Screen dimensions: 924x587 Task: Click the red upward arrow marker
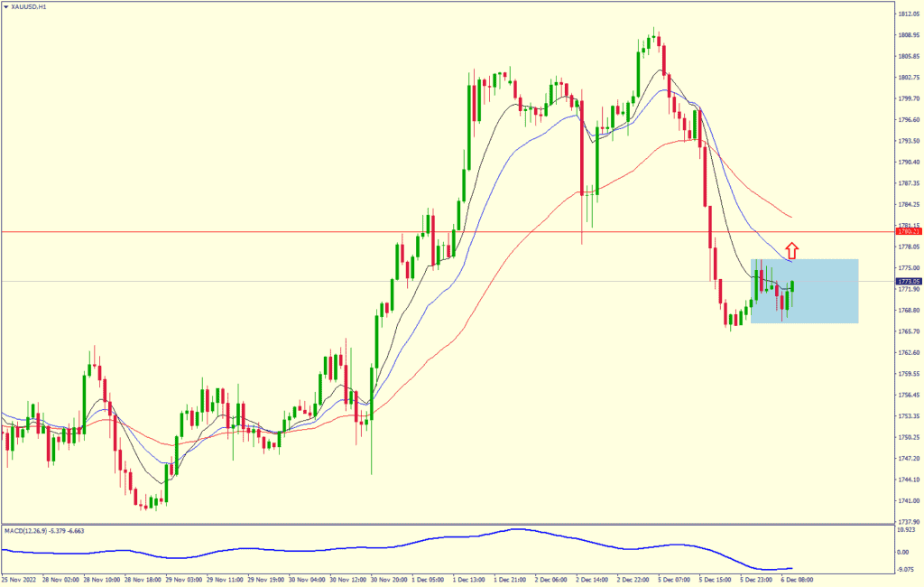click(x=791, y=250)
